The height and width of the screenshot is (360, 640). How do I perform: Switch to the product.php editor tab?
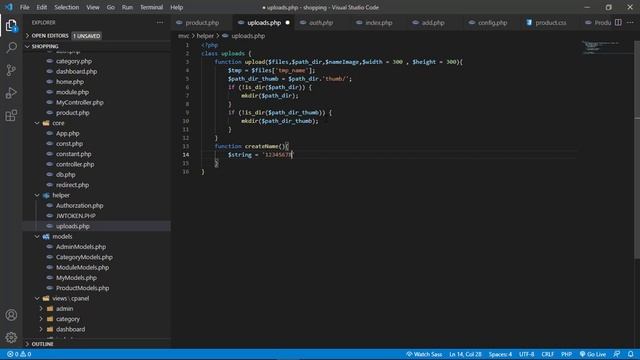click(202, 22)
